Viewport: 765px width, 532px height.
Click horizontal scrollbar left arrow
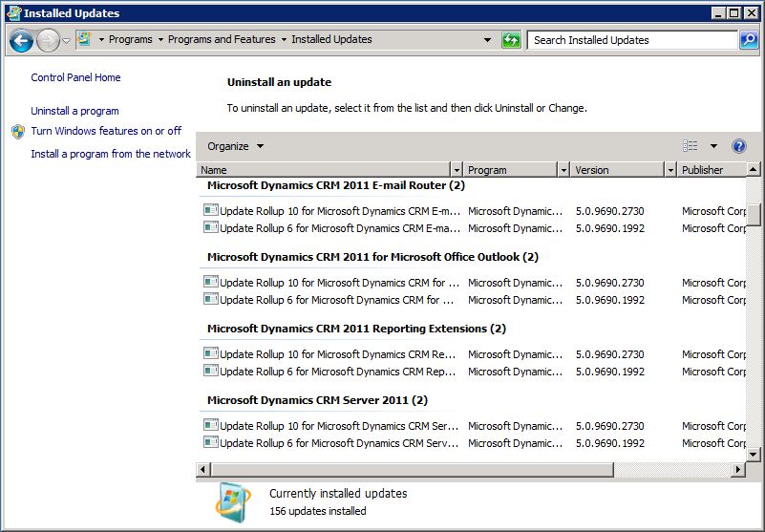point(202,470)
